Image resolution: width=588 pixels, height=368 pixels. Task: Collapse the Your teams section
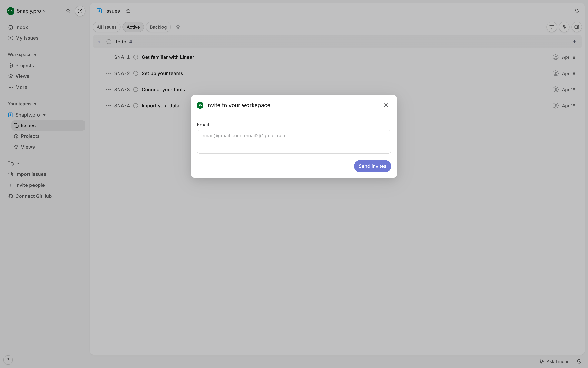pyautogui.click(x=22, y=104)
